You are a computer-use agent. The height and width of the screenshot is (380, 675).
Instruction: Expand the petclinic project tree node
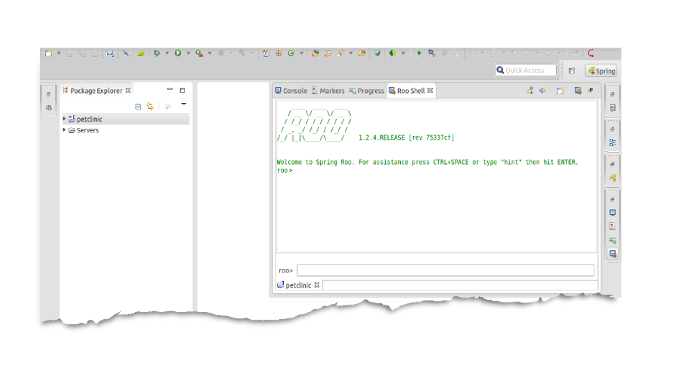click(x=64, y=118)
